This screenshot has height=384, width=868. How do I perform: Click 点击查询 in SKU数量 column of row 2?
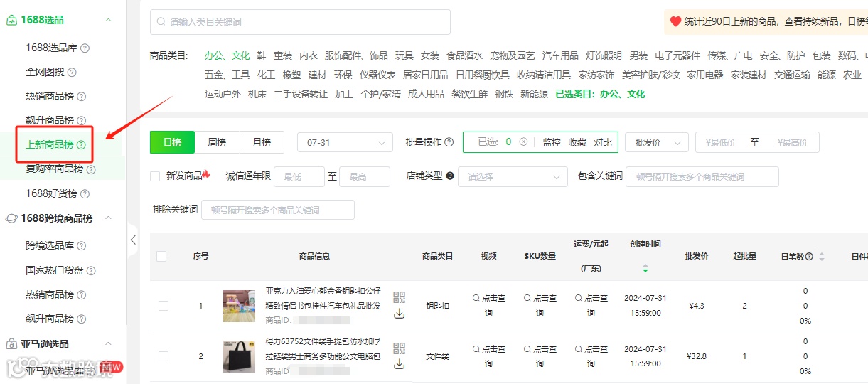pos(540,356)
